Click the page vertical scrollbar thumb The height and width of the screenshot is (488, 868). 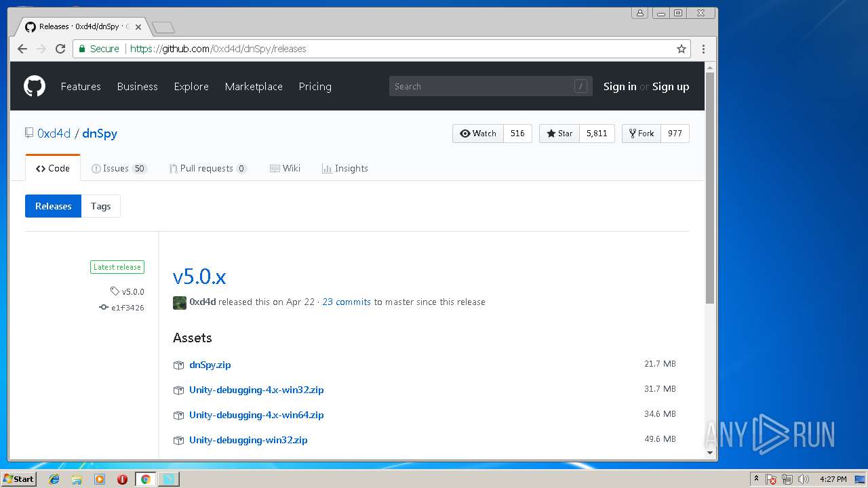point(710,188)
